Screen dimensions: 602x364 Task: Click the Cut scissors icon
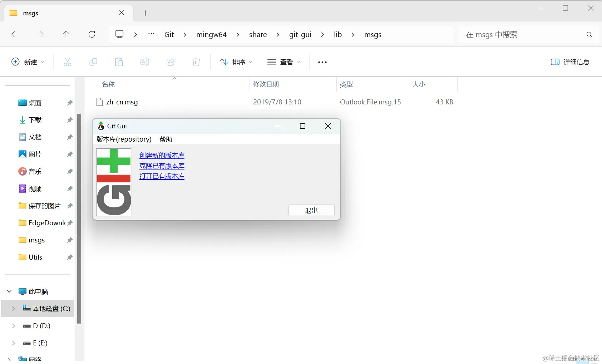coord(68,62)
